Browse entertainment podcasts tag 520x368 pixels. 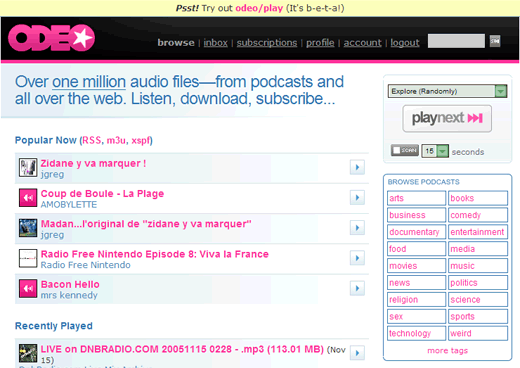(x=478, y=232)
